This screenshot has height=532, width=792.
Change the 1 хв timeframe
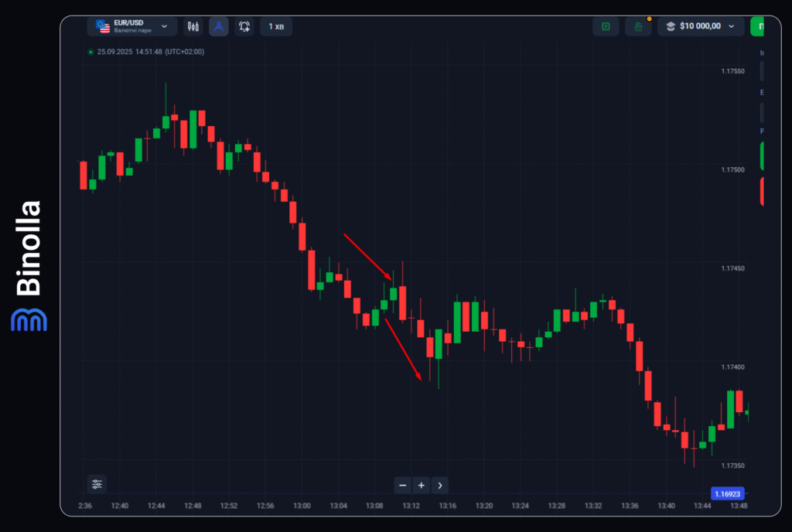pyautogui.click(x=276, y=26)
